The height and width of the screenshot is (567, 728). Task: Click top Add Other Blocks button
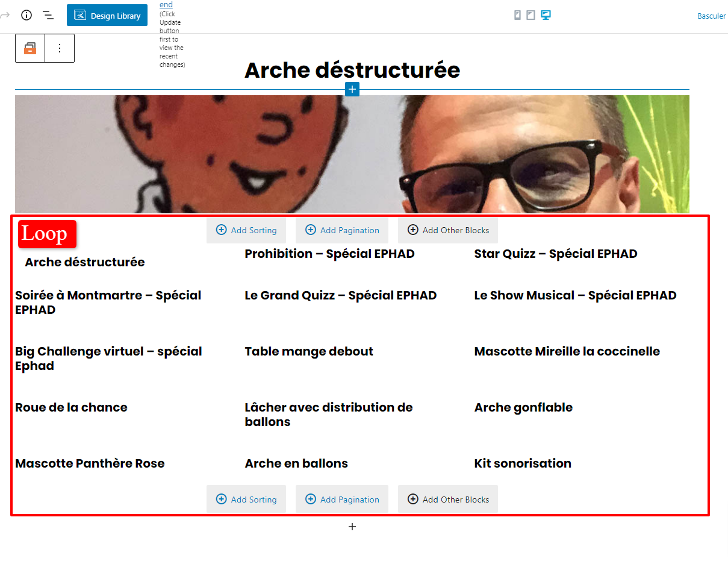coord(448,230)
